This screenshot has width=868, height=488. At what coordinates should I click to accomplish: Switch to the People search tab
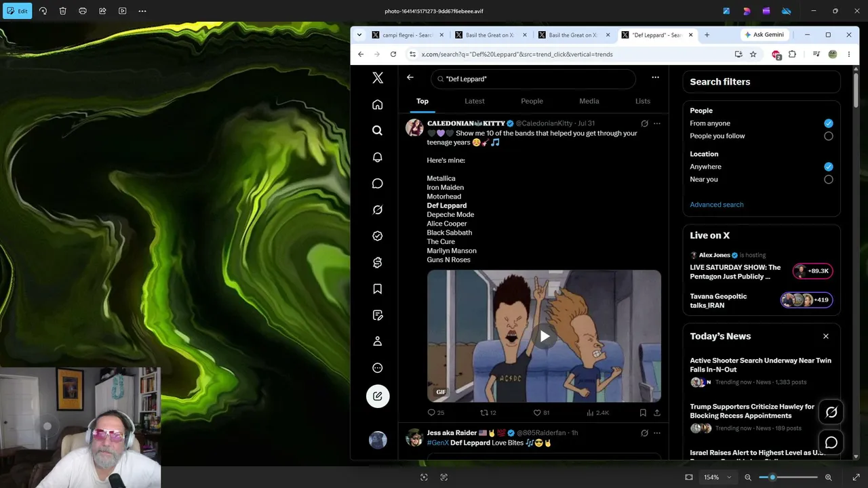(x=532, y=101)
